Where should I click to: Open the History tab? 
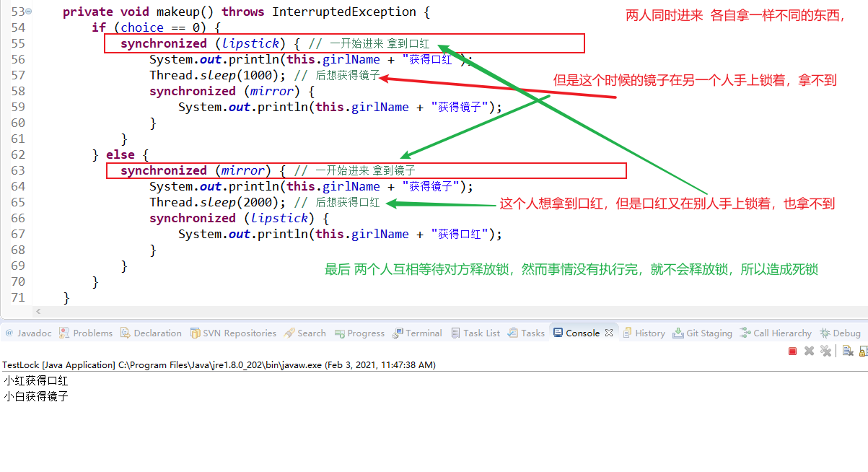644,333
